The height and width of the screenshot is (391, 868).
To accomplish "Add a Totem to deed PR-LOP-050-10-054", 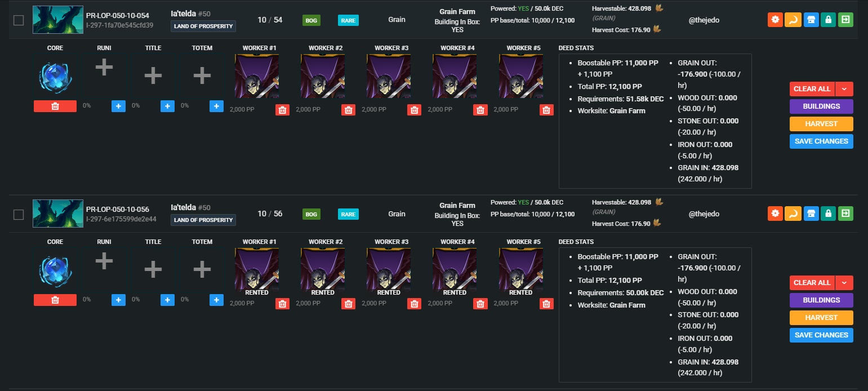I will pyautogui.click(x=216, y=106).
